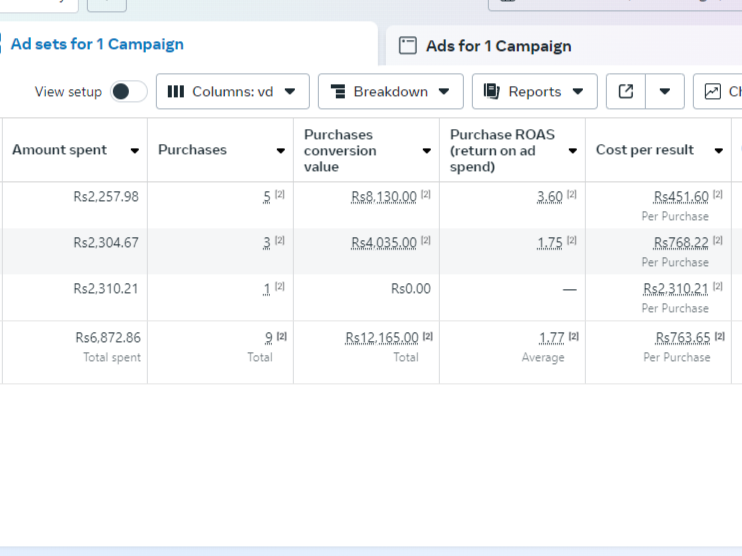Expand the Breakdown dropdown menu

pyautogui.click(x=391, y=91)
